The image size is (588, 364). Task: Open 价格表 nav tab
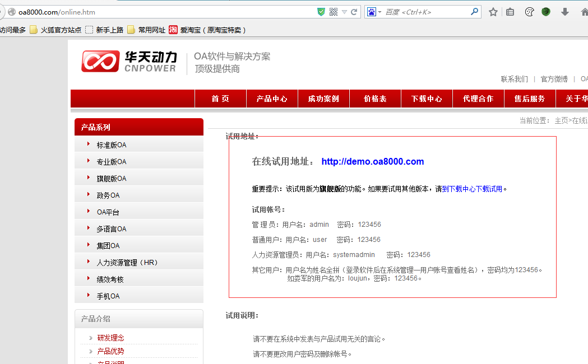click(375, 99)
